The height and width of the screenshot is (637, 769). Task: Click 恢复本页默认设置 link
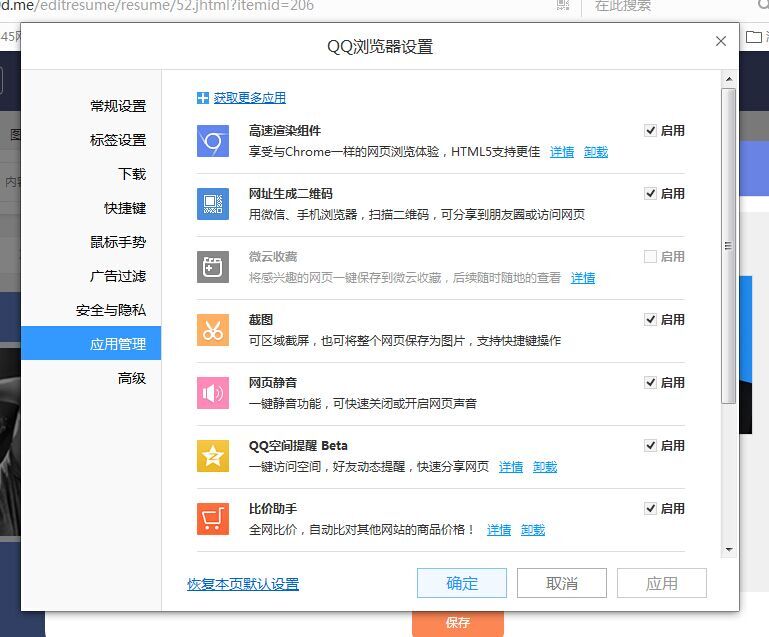click(x=243, y=584)
